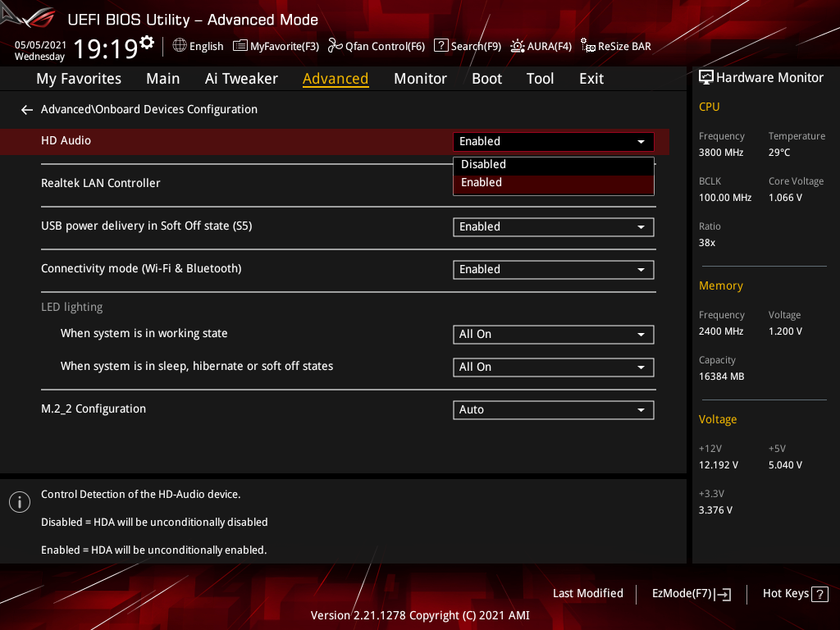Image resolution: width=840 pixels, height=630 pixels.
Task: Click the Hot Keys question mark icon
Action: (x=819, y=594)
